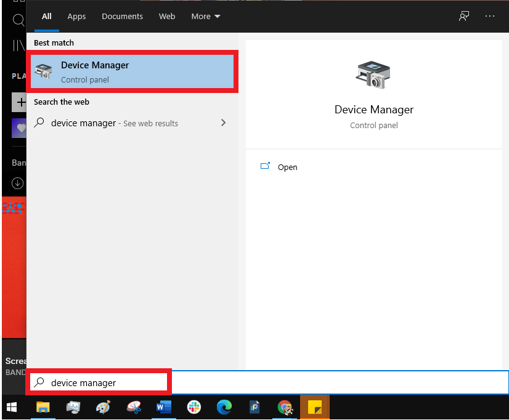Launch Microsoft Edge from the taskbar
Image resolution: width=509 pixels, height=420 pixels.
pos(224,407)
